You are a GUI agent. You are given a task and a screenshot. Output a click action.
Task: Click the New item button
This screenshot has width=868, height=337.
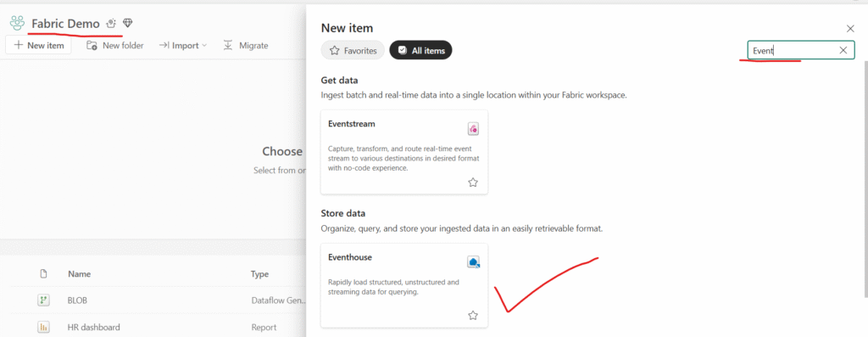tap(38, 46)
